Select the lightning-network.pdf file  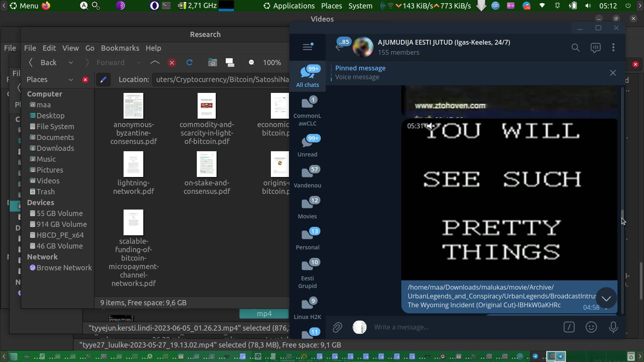(x=134, y=174)
